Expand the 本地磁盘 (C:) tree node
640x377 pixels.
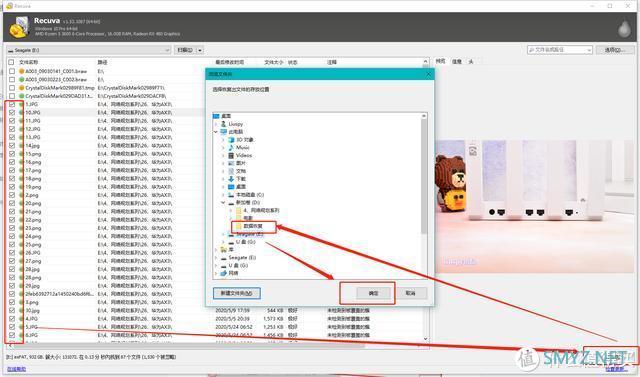tap(223, 195)
